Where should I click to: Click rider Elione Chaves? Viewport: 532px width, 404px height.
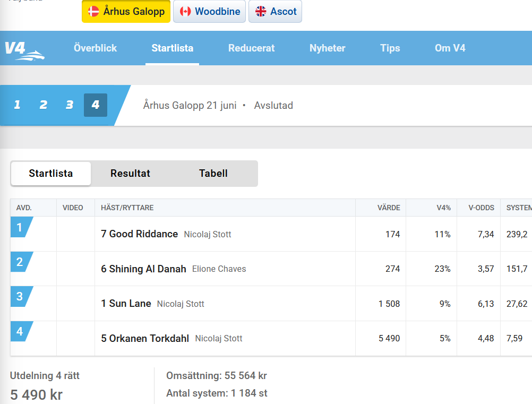coord(219,269)
